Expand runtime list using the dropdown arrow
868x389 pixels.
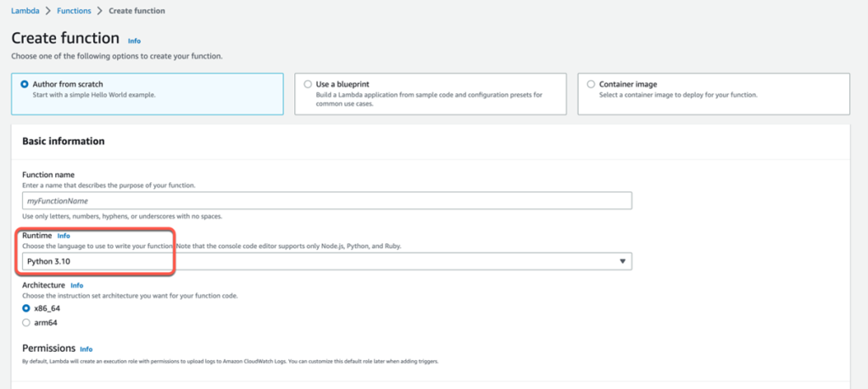[622, 261]
